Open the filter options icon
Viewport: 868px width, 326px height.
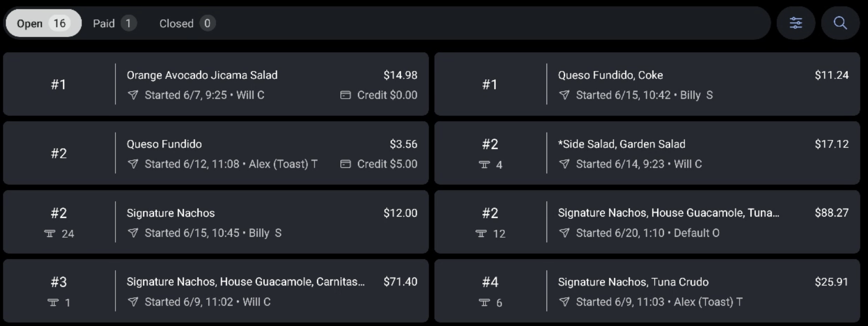796,23
